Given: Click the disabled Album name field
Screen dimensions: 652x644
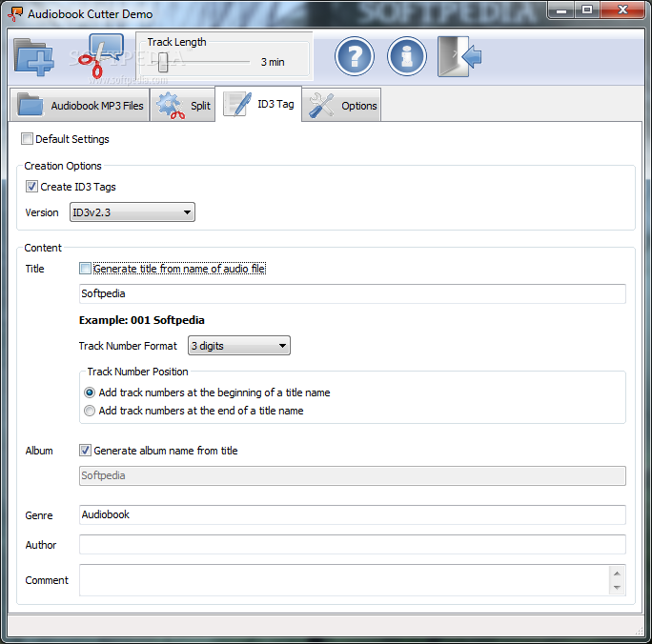Looking at the screenshot, I should (x=352, y=475).
